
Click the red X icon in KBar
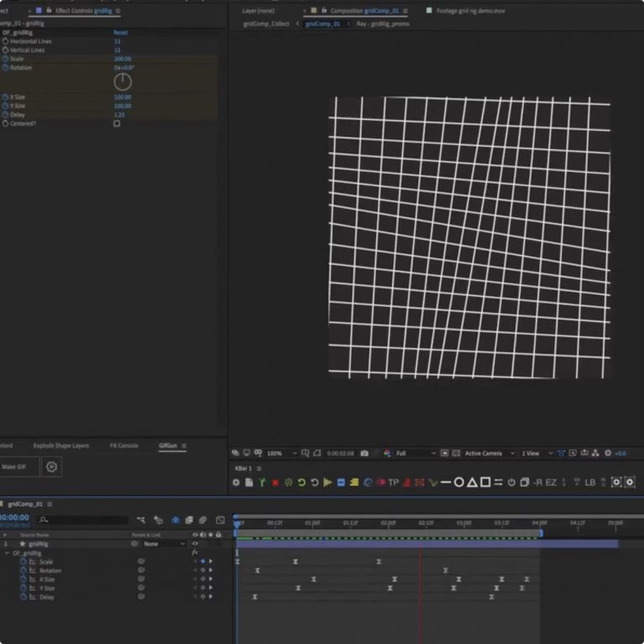[275, 482]
